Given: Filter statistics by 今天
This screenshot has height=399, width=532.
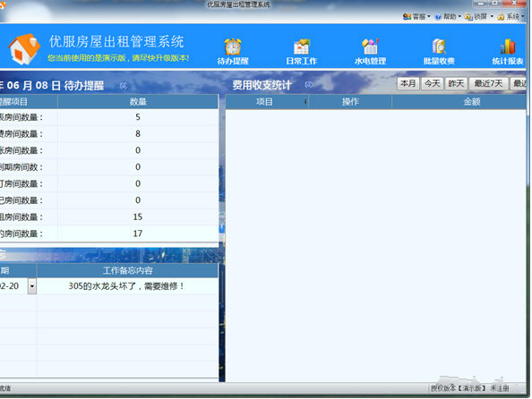Looking at the screenshot, I should 433,83.
